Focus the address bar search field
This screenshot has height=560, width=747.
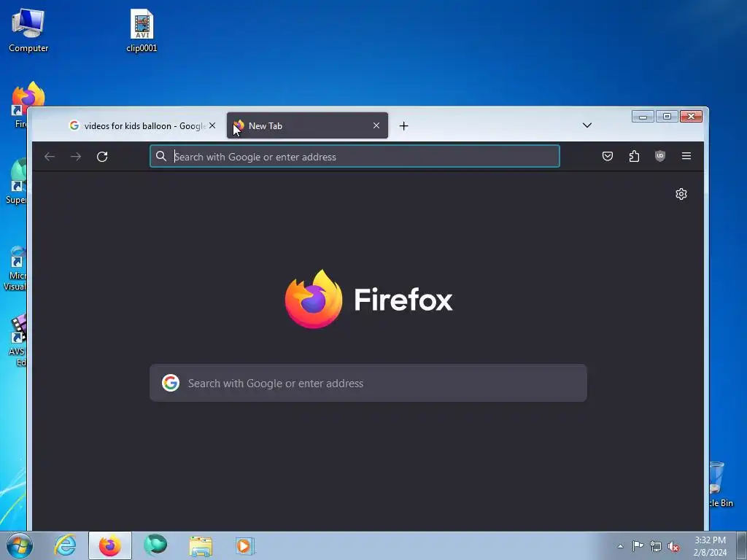coord(355,156)
